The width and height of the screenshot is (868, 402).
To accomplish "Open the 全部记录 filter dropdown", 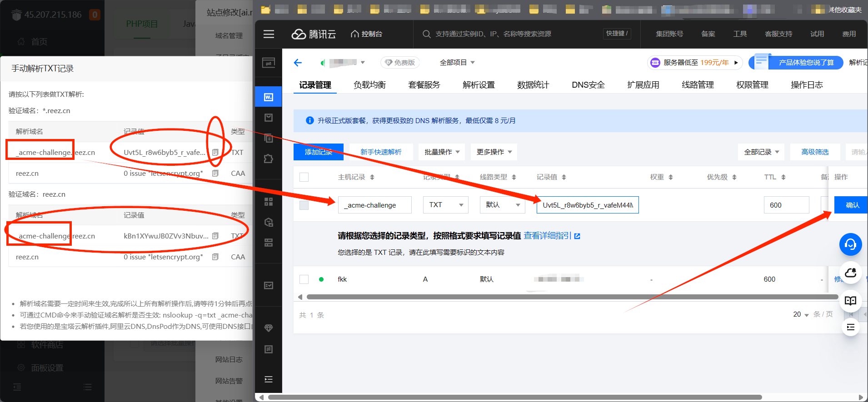I will pyautogui.click(x=761, y=152).
